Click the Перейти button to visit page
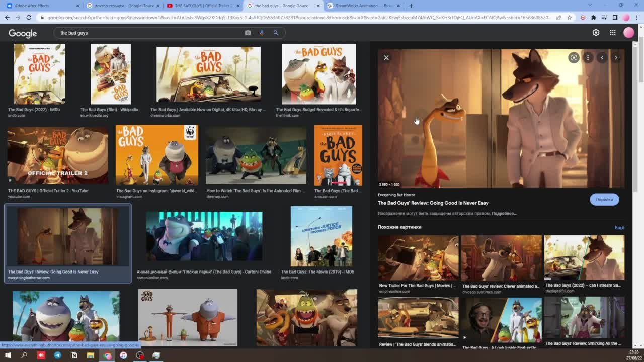 (604, 200)
